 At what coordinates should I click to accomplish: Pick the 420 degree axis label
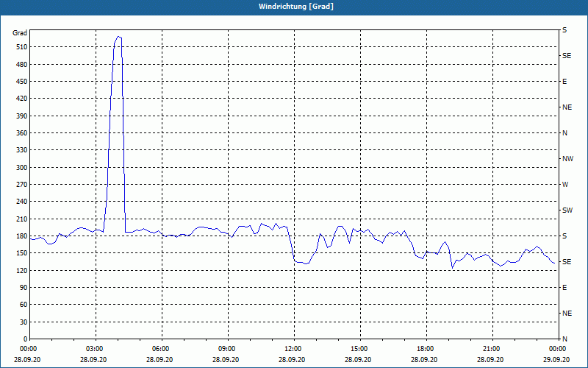(x=22, y=99)
